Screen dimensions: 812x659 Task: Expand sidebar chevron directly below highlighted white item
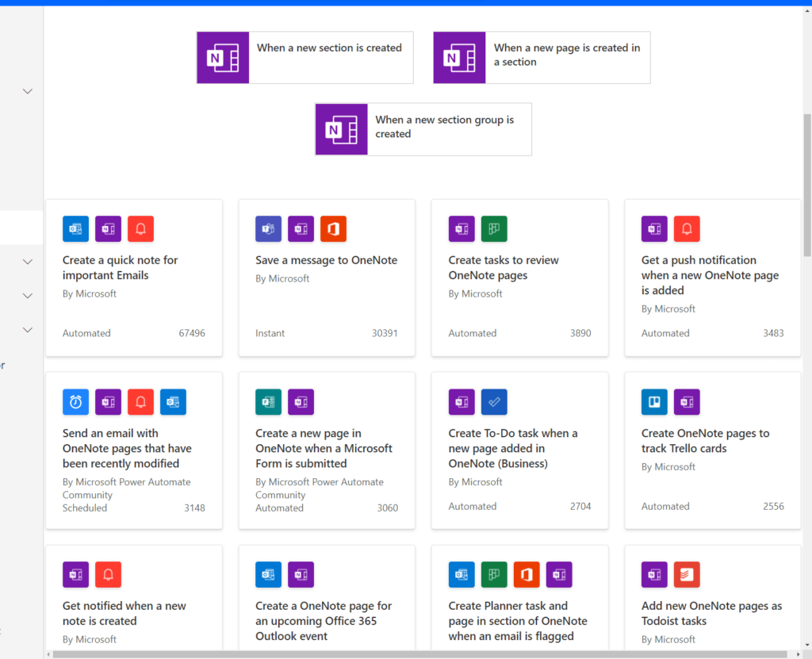[28, 262]
